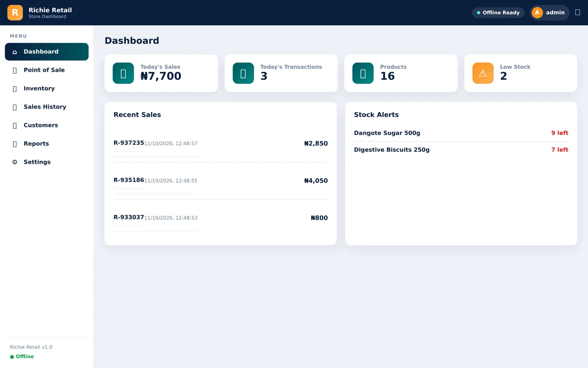588x368 pixels.
Task: Click the orange Richie Retail logo icon
Action: click(x=15, y=13)
